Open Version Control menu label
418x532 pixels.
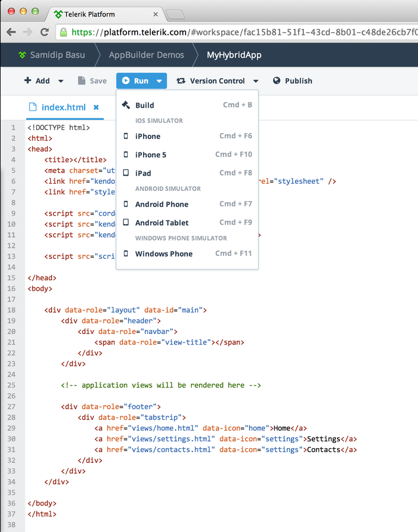pyautogui.click(x=217, y=81)
